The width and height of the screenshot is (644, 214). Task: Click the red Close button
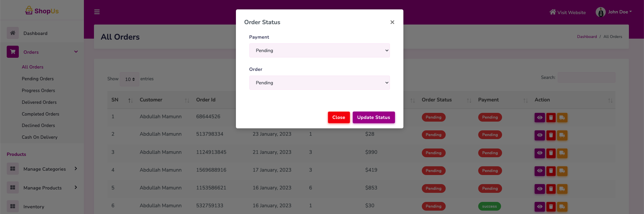pyautogui.click(x=338, y=117)
